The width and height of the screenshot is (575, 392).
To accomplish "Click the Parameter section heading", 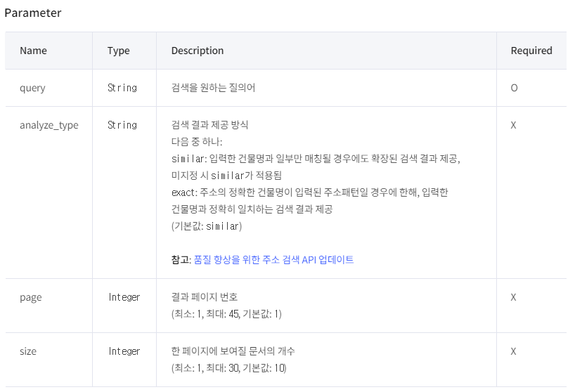I will click(x=33, y=13).
